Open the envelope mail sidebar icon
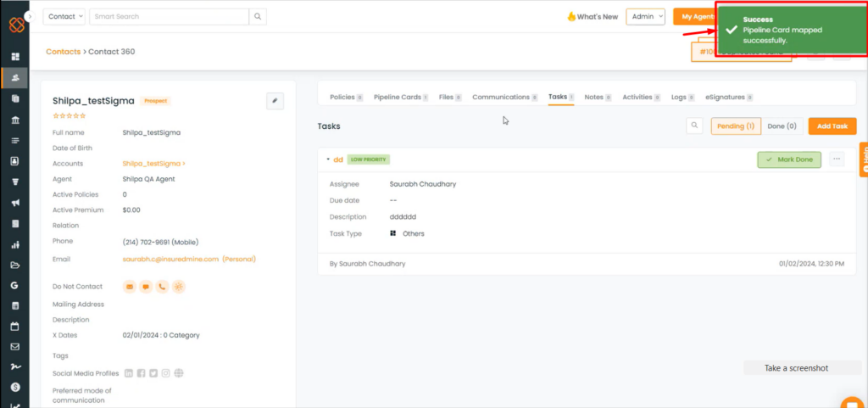868x408 pixels. 15,347
